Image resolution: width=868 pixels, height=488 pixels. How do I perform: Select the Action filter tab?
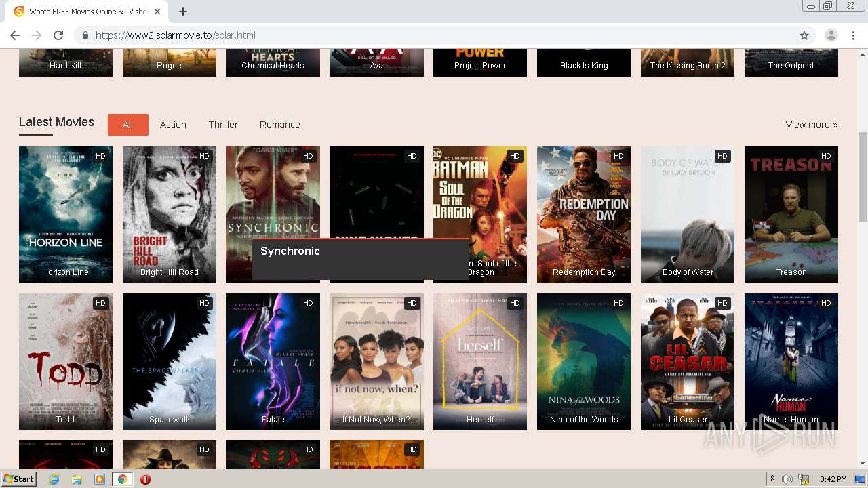173,125
